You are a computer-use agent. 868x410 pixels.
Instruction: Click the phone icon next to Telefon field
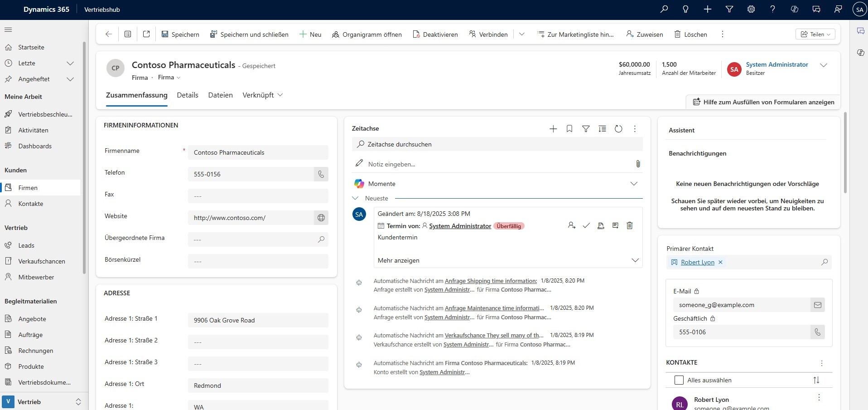pyautogui.click(x=321, y=174)
